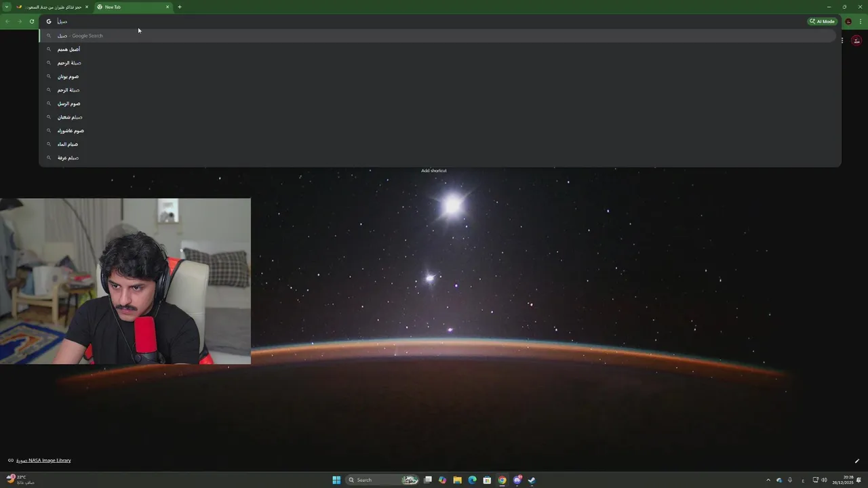Open a new tab with the plus button

[180, 7]
